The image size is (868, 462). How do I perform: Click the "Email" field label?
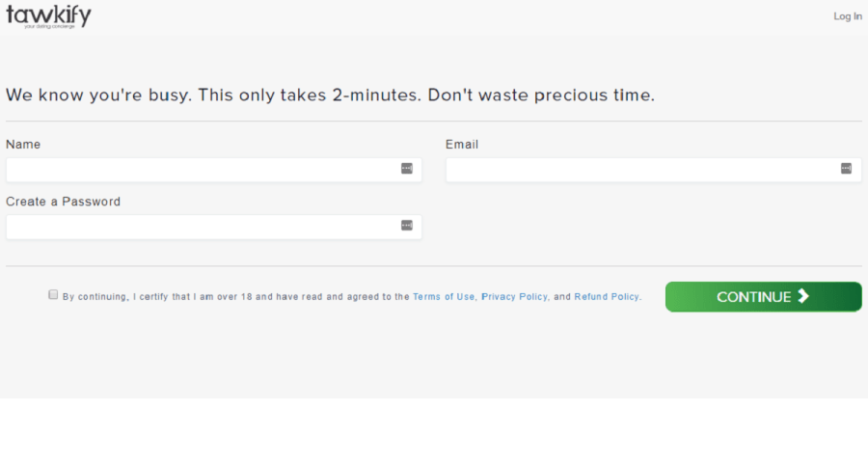point(462,145)
